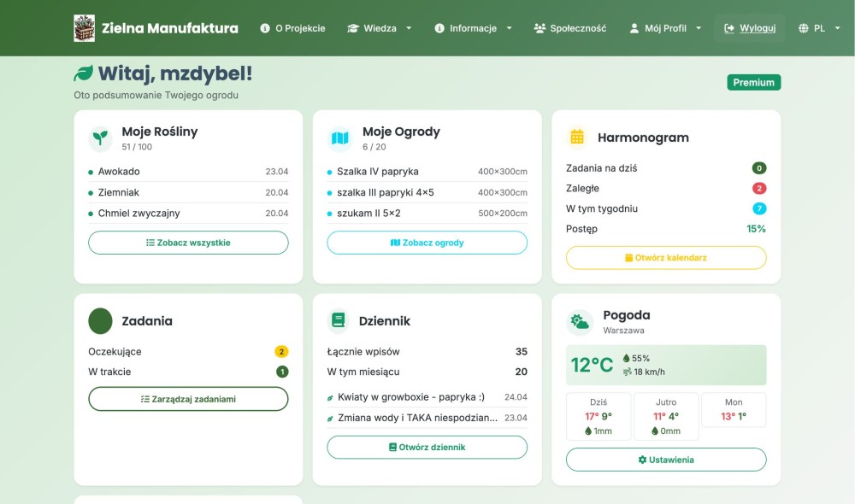Select Szalka IV papryka garden row

[x=427, y=171]
